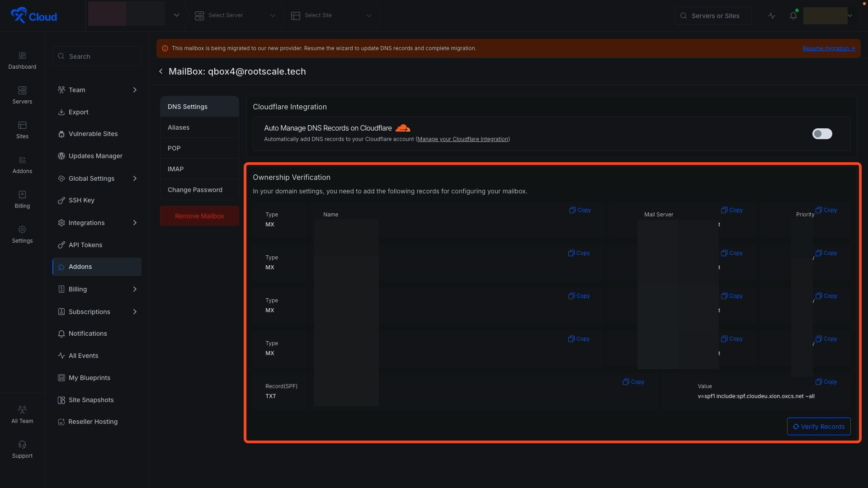Switch to the IMAP tab

click(x=199, y=169)
